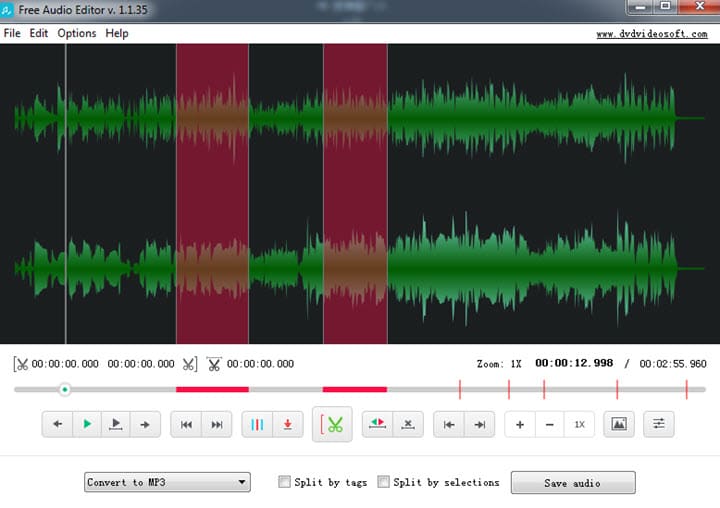Click the zoom out minus button
The width and height of the screenshot is (720, 508).
pyautogui.click(x=550, y=425)
